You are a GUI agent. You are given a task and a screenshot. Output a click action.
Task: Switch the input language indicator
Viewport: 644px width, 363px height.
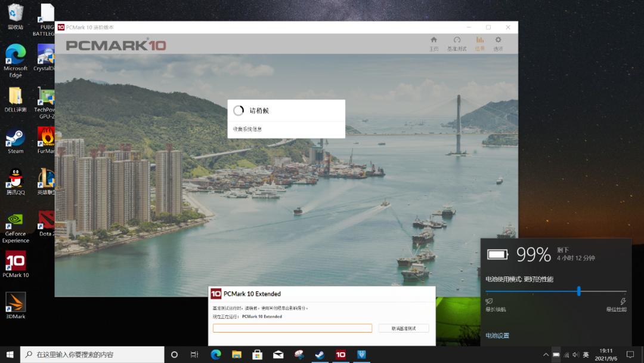[586, 355]
